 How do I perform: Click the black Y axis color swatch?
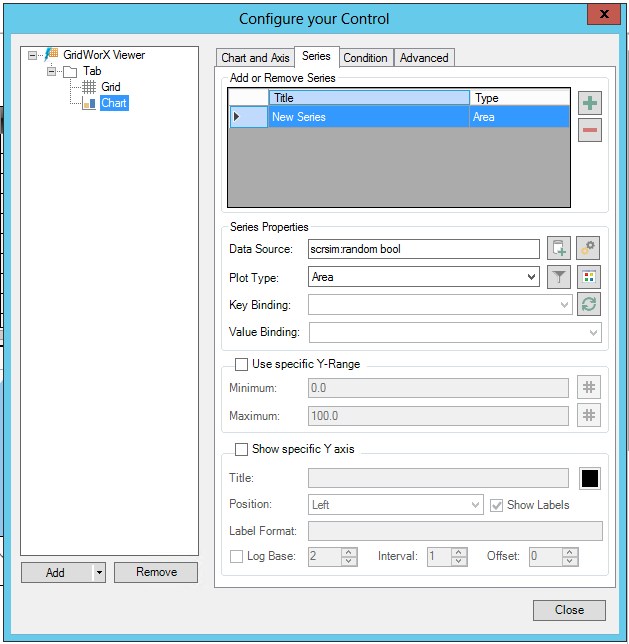[x=590, y=478]
